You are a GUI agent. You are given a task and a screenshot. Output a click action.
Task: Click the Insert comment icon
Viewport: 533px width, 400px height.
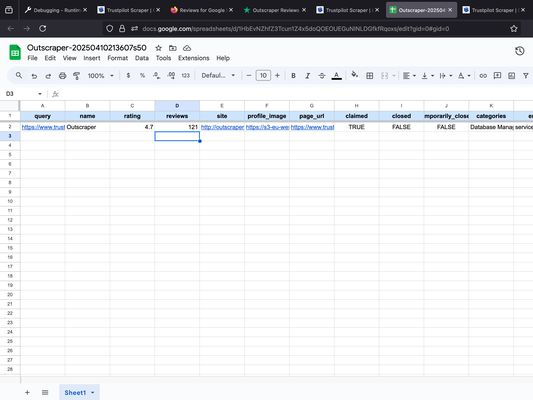point(497,75)
